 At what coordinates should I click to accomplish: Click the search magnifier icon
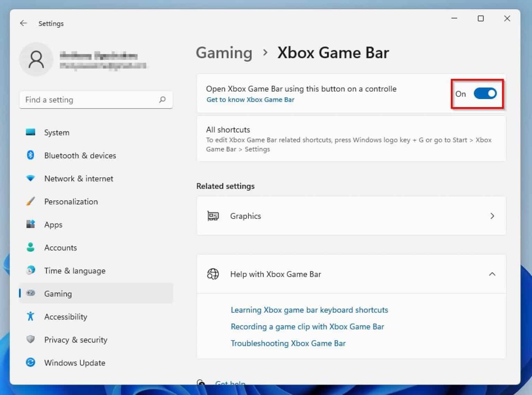click(162, 100)
